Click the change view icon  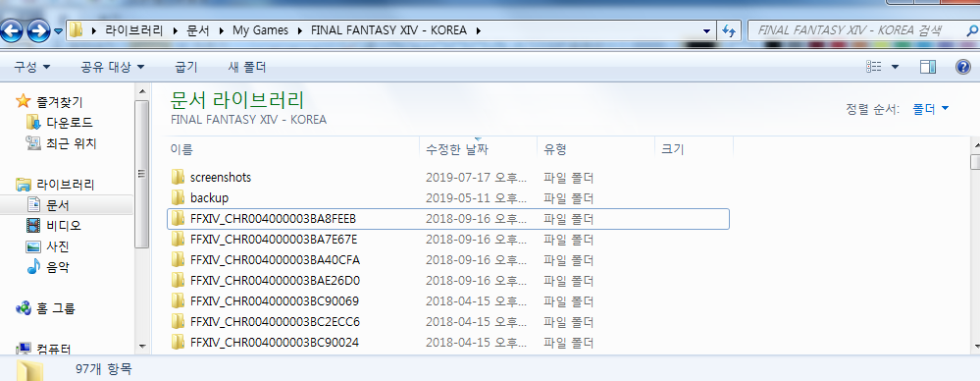click(874, 67)
